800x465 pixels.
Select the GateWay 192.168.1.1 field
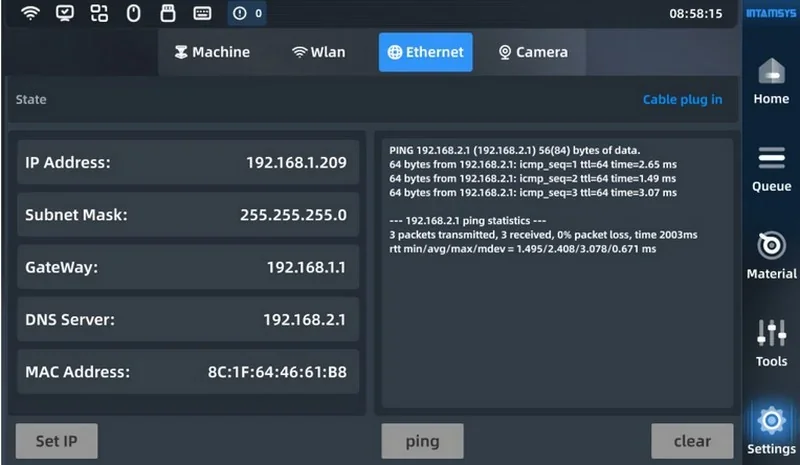click(x=188, y=267)
